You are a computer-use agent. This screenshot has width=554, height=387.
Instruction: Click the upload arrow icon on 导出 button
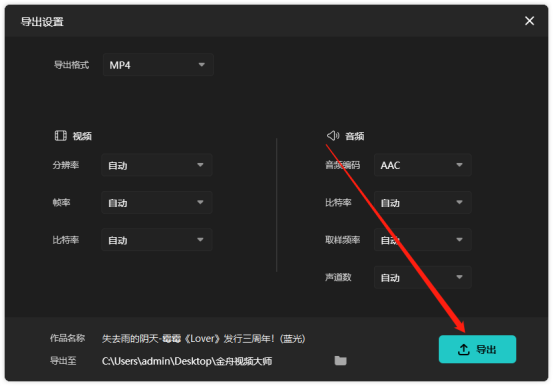[464, 349]
